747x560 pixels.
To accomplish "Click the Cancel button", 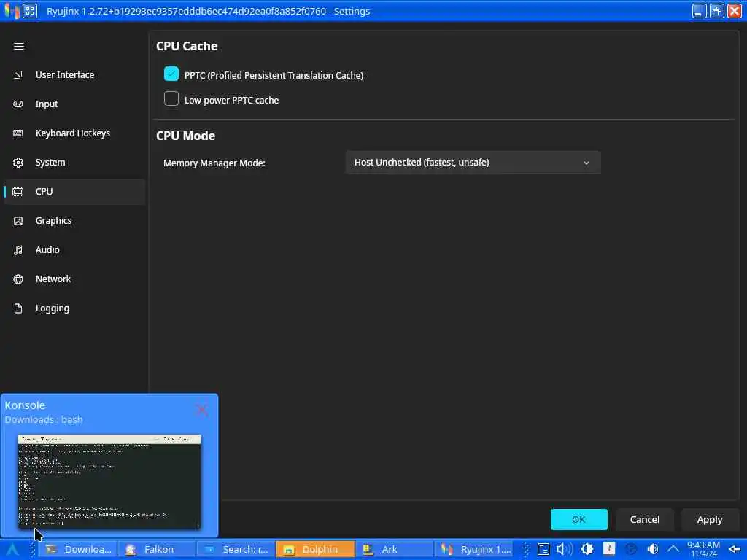I will pyautogui.click(x=645, y=519).
